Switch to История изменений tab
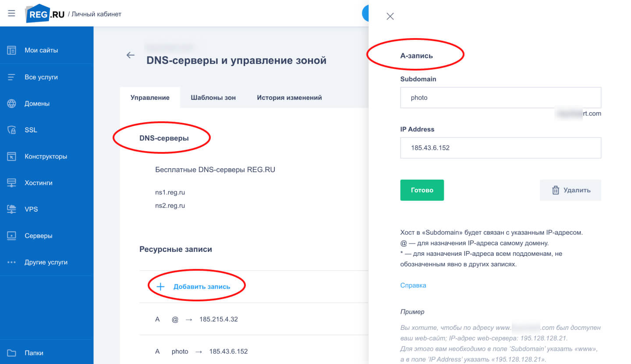The image size is (631, 364). (289, 98)
